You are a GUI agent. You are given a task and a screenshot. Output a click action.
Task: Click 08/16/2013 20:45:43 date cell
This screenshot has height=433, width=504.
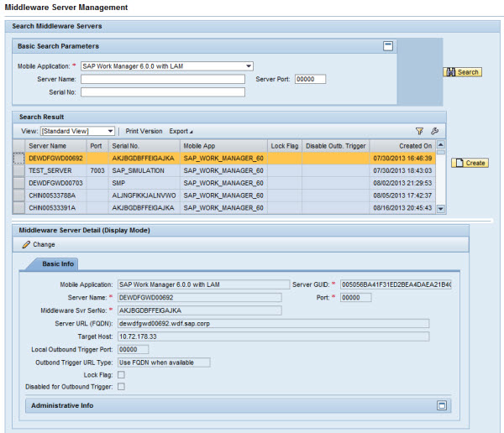pyautogui.click(x=402, y=208)
